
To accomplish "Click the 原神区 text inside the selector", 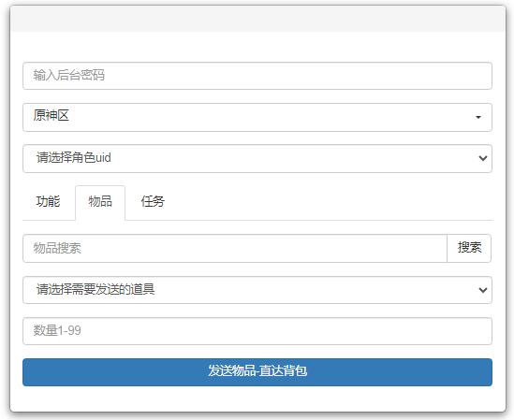I will tap(51, 116).
